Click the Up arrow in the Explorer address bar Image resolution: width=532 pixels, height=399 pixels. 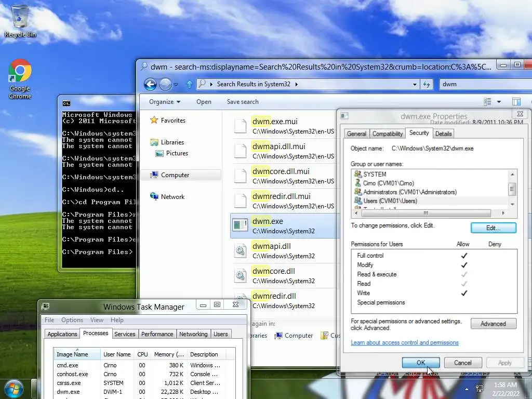[x=189, y=84]
